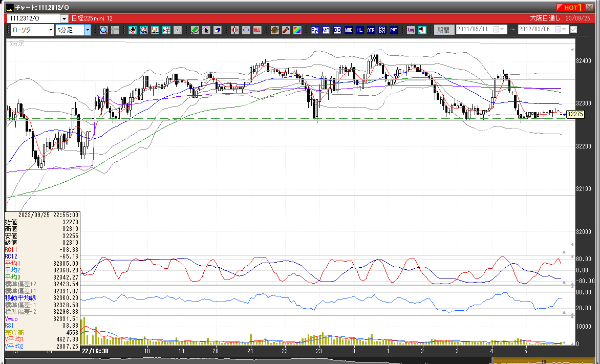Click the red candle compress icon
Image resolution: width=600 pixels, height=364 pixels.
[234, 30]
